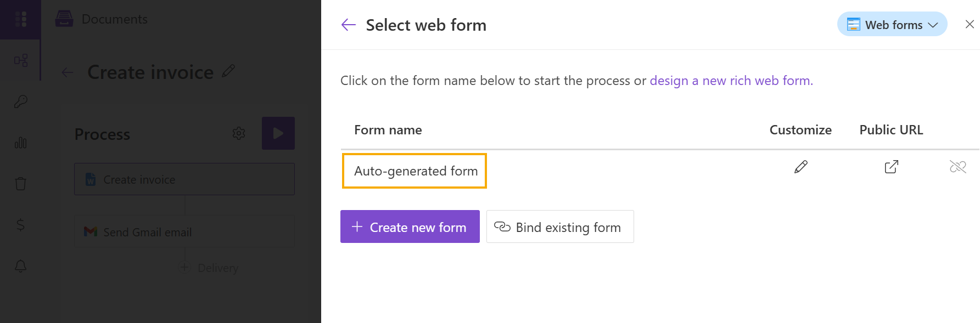Screen dimensions: 980x323
Task: Rename Create invoice via the pencil icon
Action: 229,71
